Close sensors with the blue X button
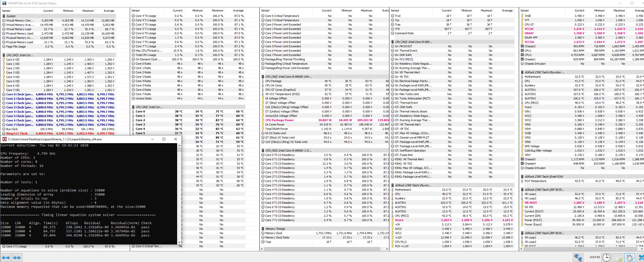The height and width of the screenshot is (262, 644). pos(640,257)
